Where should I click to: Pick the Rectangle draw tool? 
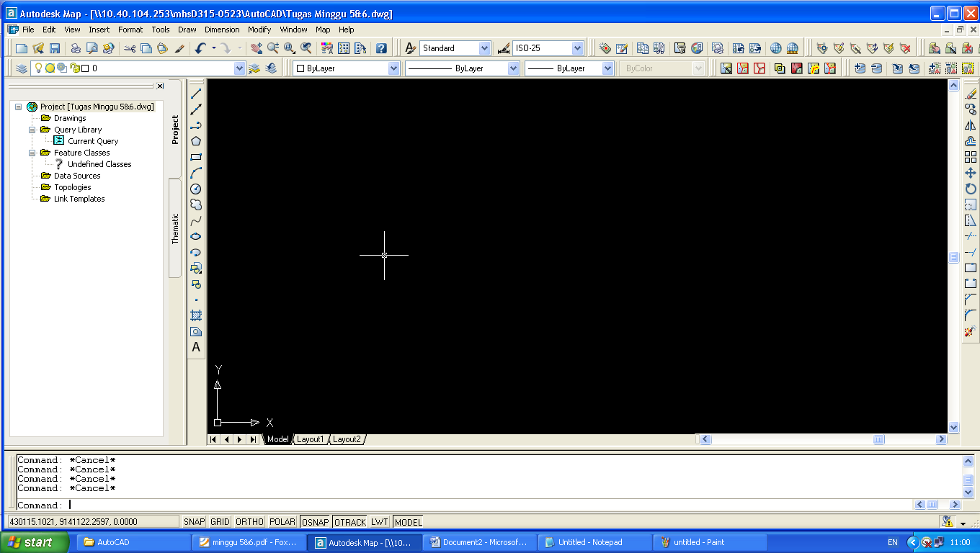point(196,157)
